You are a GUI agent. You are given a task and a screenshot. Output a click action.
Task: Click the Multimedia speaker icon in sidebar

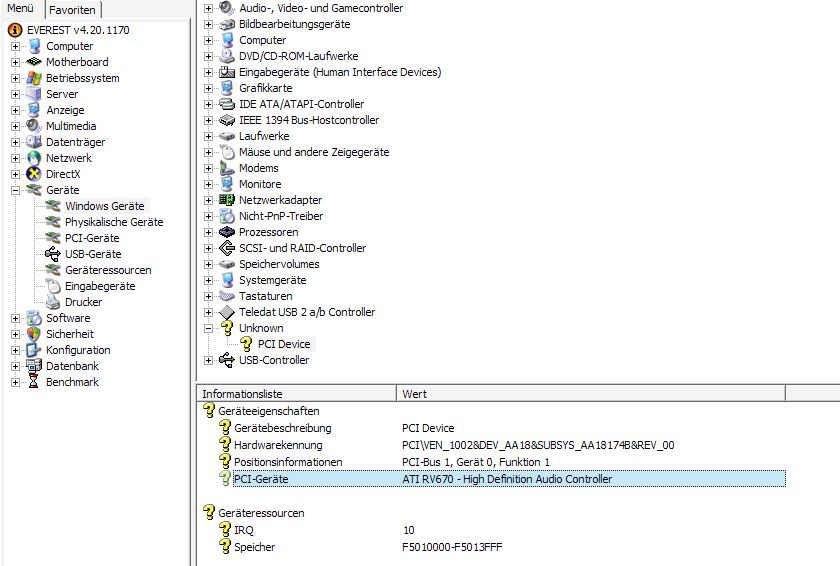34,126
